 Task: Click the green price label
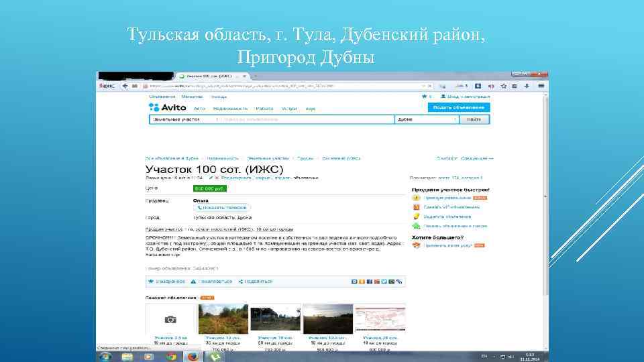pos(209,189)
